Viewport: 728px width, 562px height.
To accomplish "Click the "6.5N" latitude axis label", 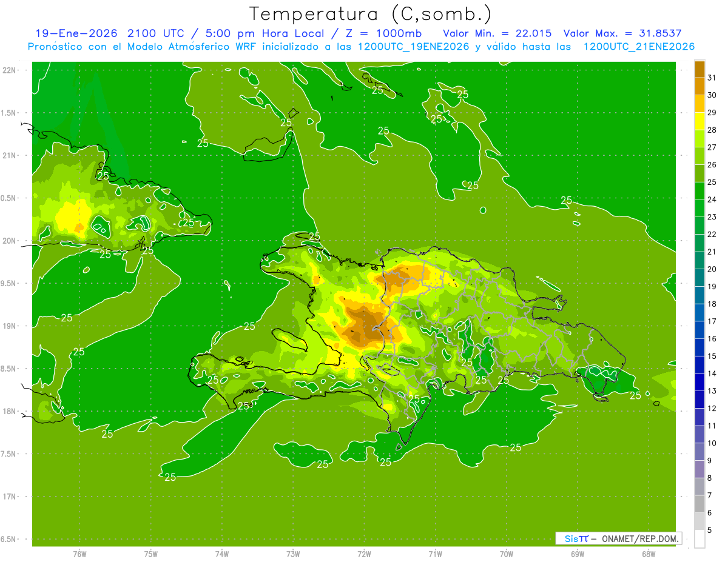I will [8, 540].
